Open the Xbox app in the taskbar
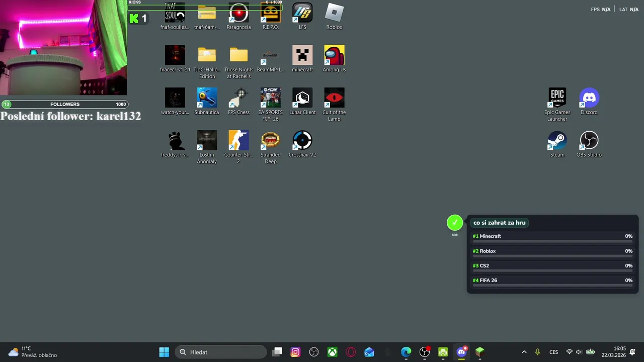This screenshot has height=362, width=644. pyautogui.click(x=333, y=352)
